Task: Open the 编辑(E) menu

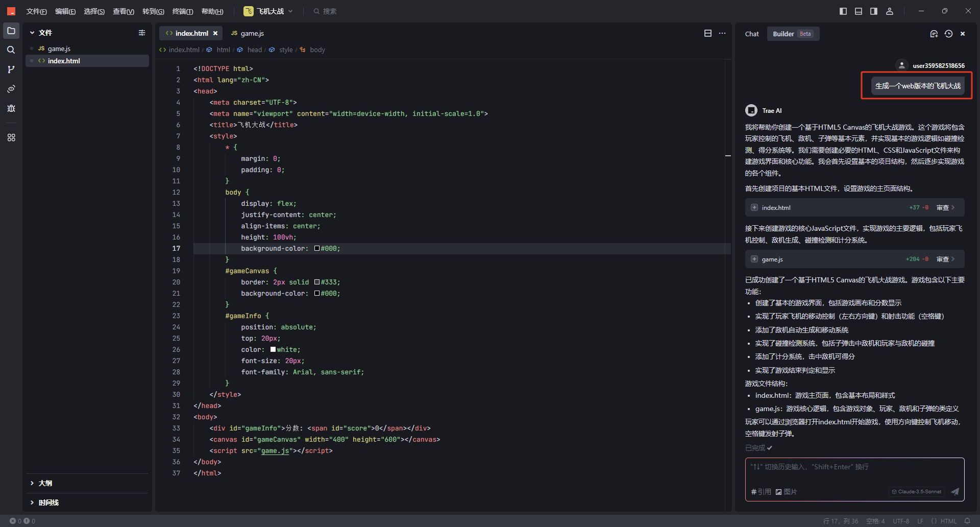Action: coord(65,11)
